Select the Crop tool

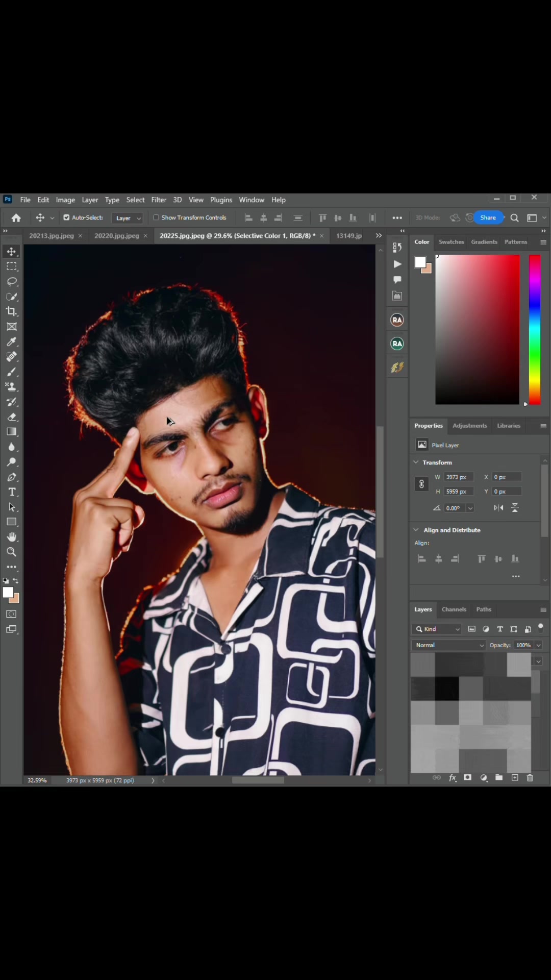pyautogui.click(x=12, y=311)
